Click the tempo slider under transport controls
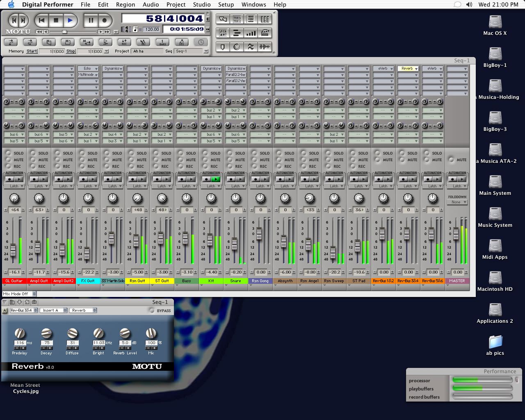Image resolution: width=525 pixels, height=420 pixels. click(x=64, y=32)
